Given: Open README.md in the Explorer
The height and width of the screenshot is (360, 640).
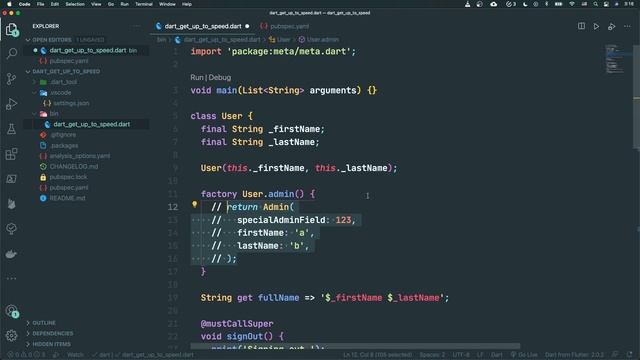Looking at the screenshot, I should pyautogui.click(x=67, y=198).
